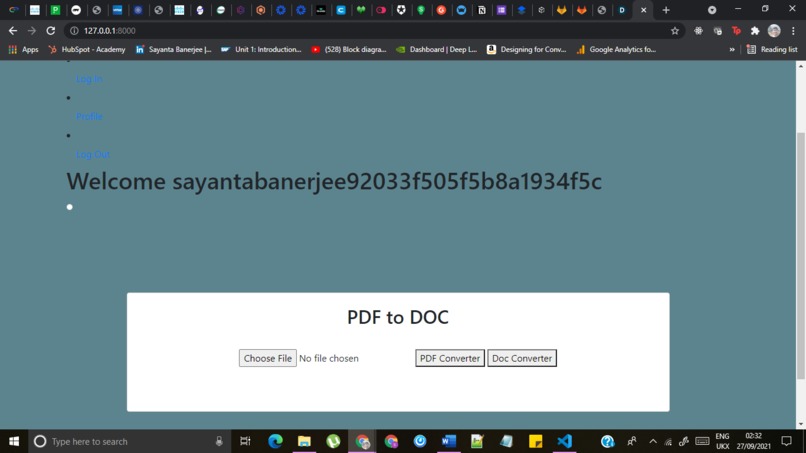
Task: Click the React DevTools extension icon
Action: tap(698, 31)
